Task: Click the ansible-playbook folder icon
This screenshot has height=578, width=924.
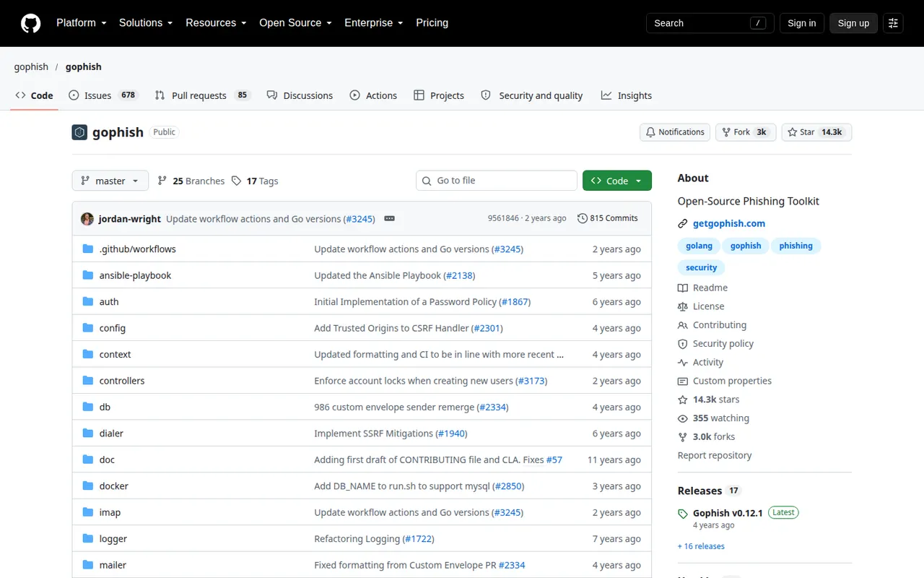Action: point(88,275)
